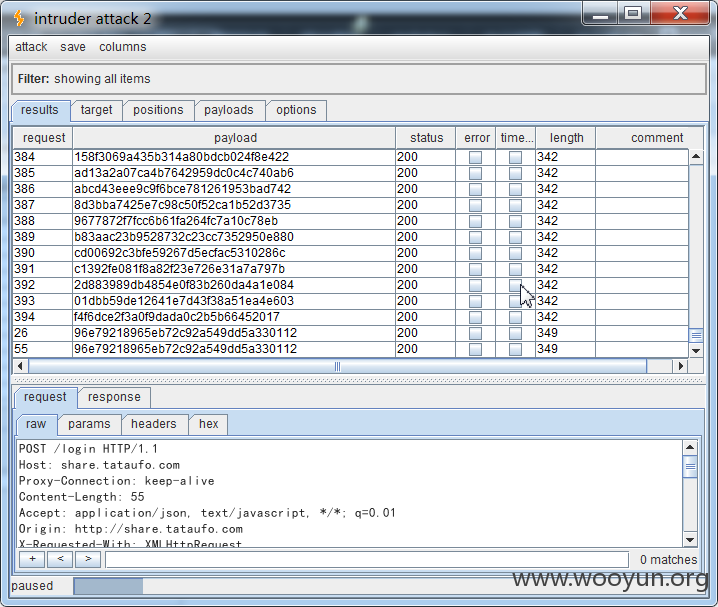The image size is (718, 607).
Task: Sort by the status column header
Action: [x=426, y=138]
